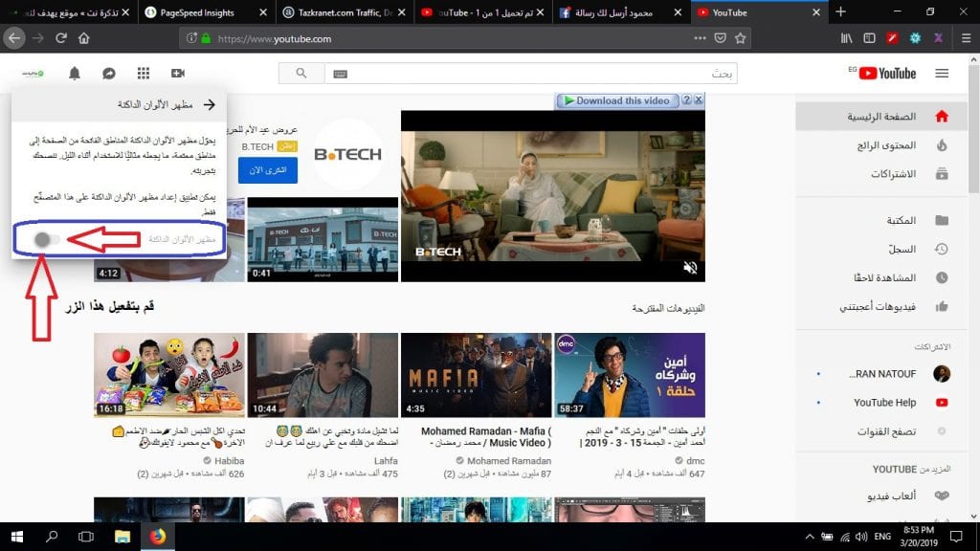Viewport: 980px width, 551px height.
Task: Click Download this video button
Action: pos(617,100)
